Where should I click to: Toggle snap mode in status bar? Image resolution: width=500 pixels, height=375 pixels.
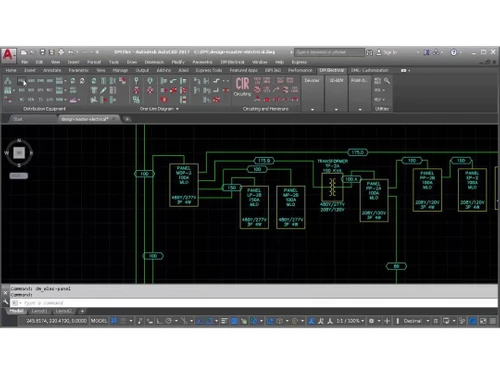(x=123, y=321)
